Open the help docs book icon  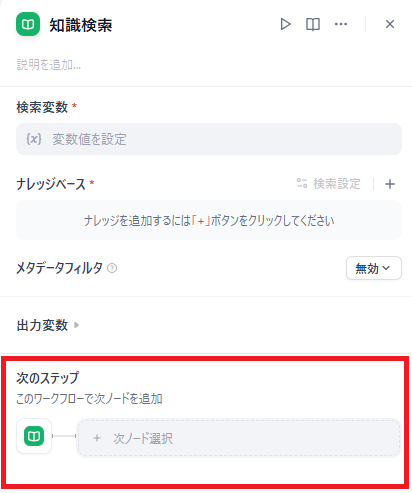coord(313,24)
